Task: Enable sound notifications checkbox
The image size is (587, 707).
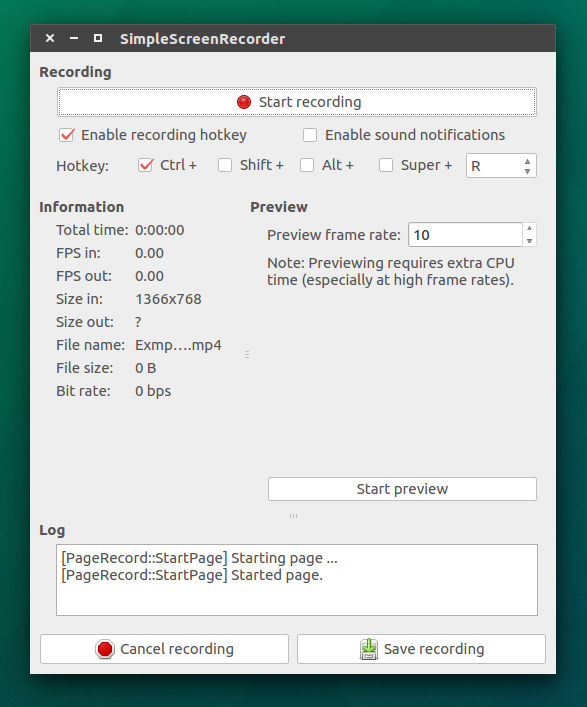Action: click(x=310, y=135)
